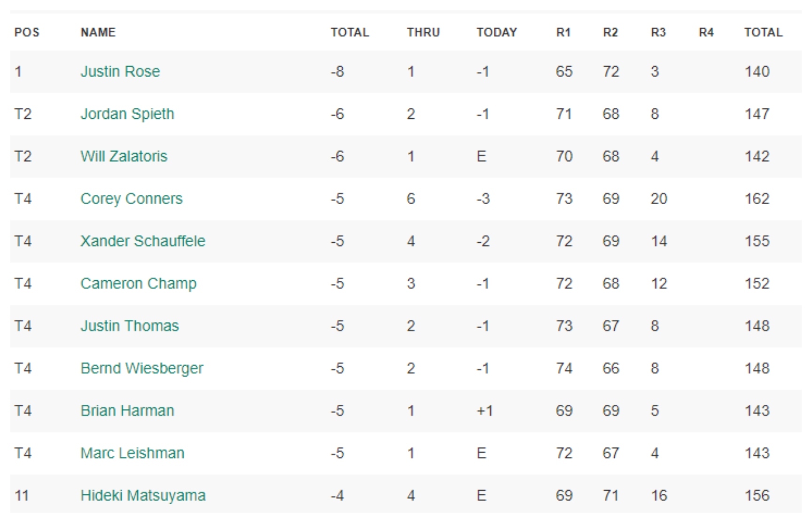
Task: Click the POS column header
Action: (x=27, y=32)
